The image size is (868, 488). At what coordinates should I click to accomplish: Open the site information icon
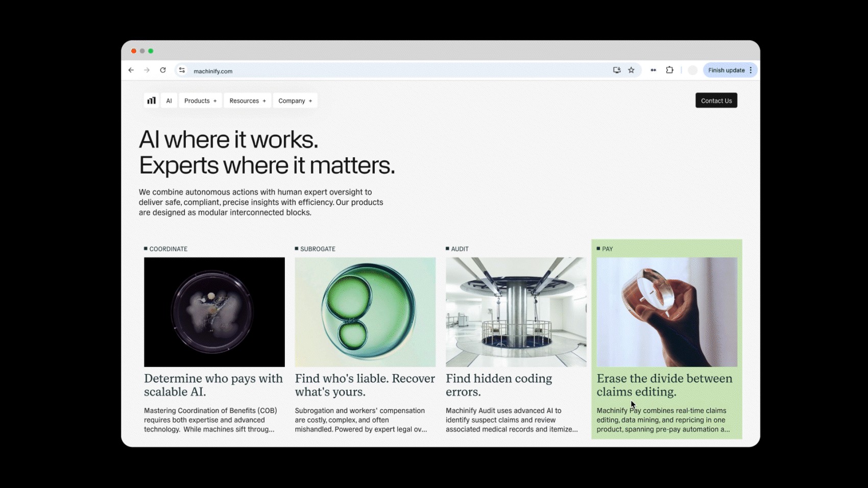[182, 70]
